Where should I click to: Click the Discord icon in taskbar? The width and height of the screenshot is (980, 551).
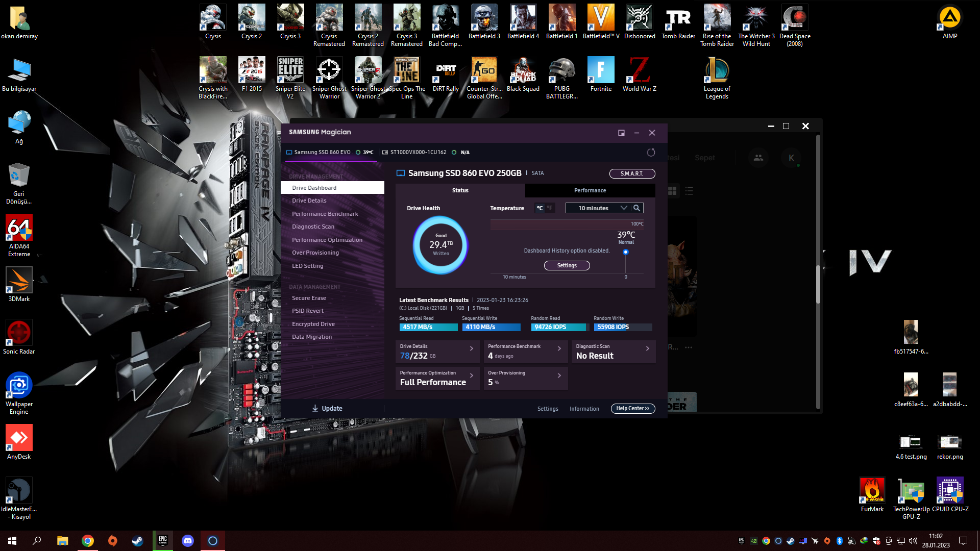pos(188,541)
